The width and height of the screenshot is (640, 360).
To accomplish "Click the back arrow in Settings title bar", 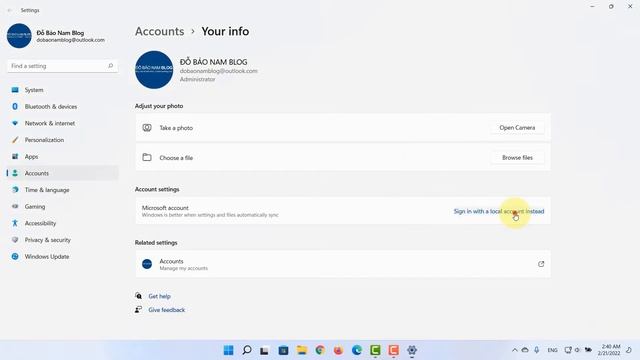I will coord(10,10).
